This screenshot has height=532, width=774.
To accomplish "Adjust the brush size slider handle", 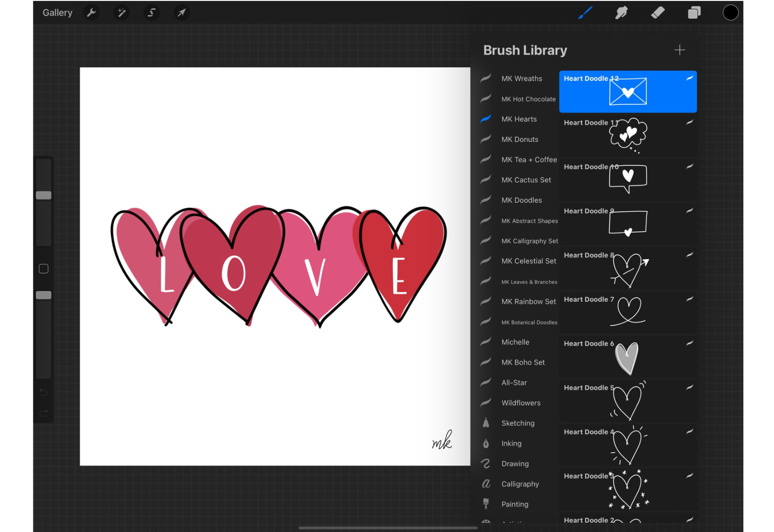I will (x=44, y=195).
